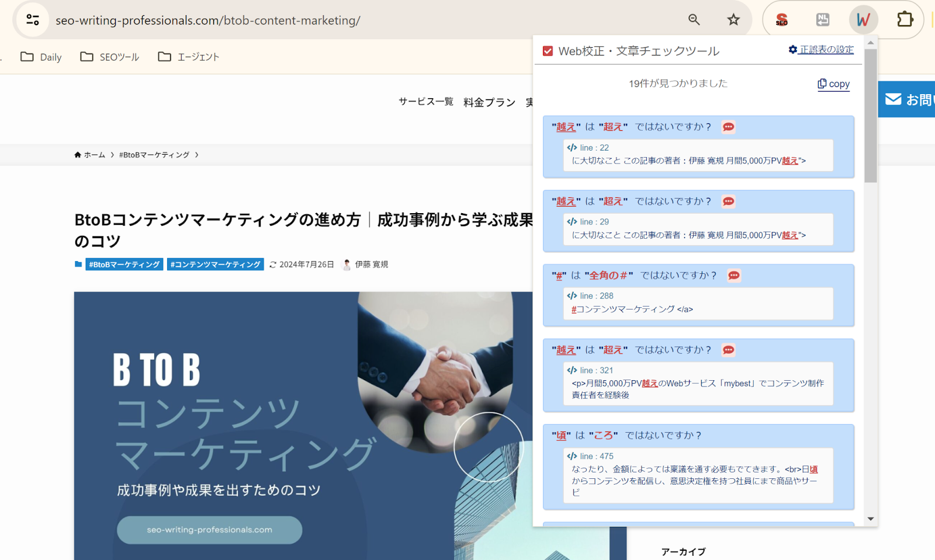Open the W proofreading extension icon
Image resolution: width=935 pixels, height=560 pixels.
point(864,19)
